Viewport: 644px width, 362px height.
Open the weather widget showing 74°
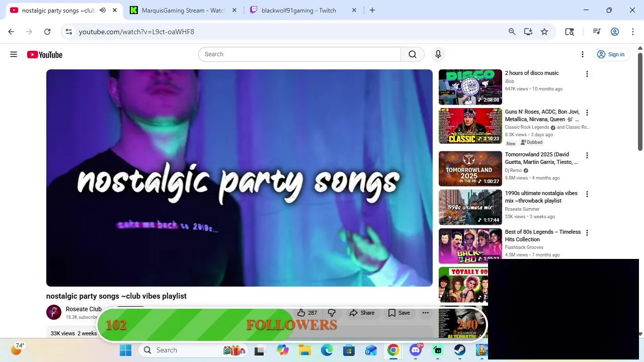pyautogui.click(x=18, y=348)
